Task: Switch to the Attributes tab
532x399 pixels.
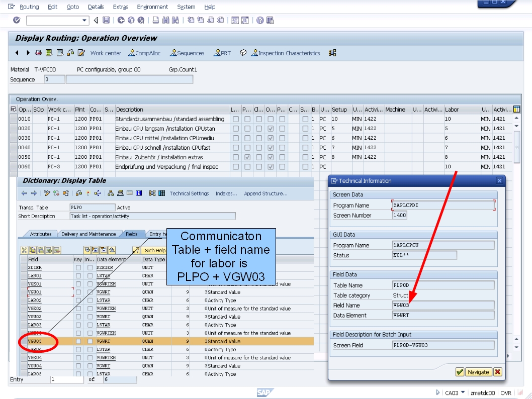Action: pos(40,234)
